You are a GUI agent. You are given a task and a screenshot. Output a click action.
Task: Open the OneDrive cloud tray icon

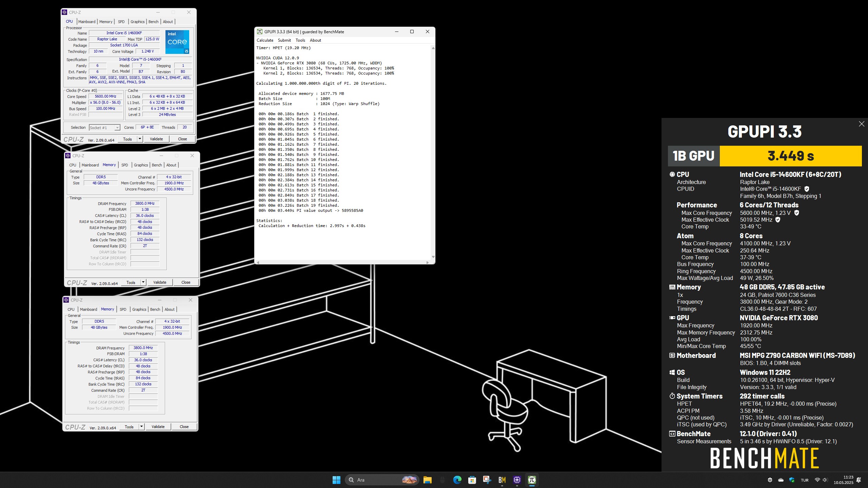pos(781,480)
